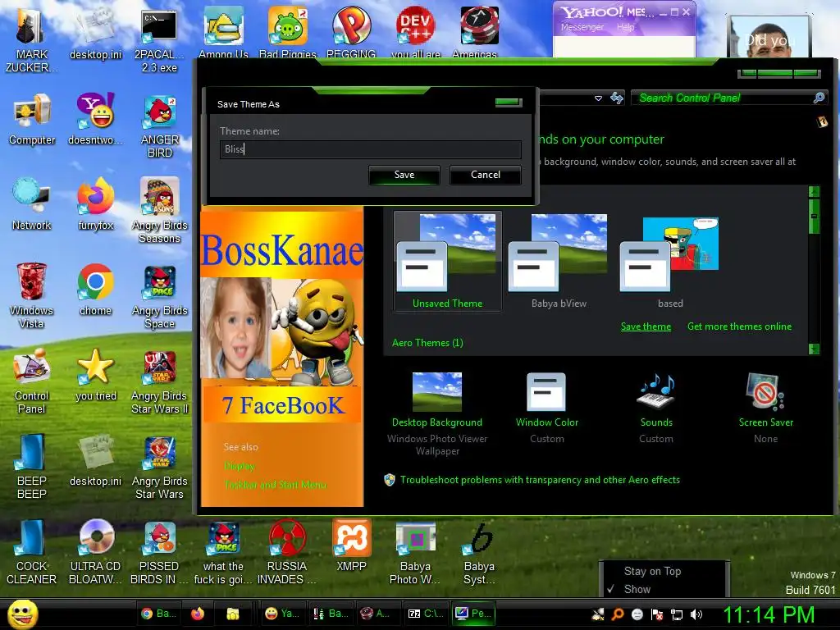
Task: Choose Stay on Top in popup menu
Action: 652,571
